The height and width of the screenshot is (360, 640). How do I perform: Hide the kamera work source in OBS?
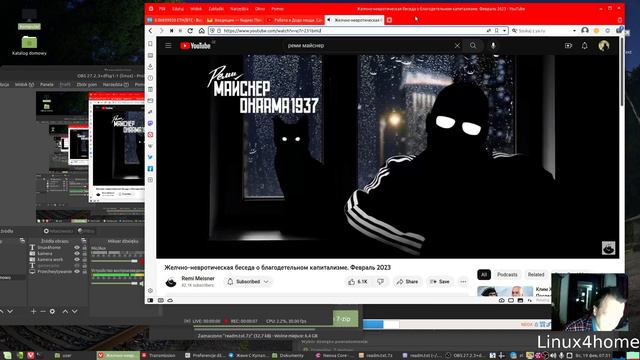pyautogui.click(x=77, y=259)
